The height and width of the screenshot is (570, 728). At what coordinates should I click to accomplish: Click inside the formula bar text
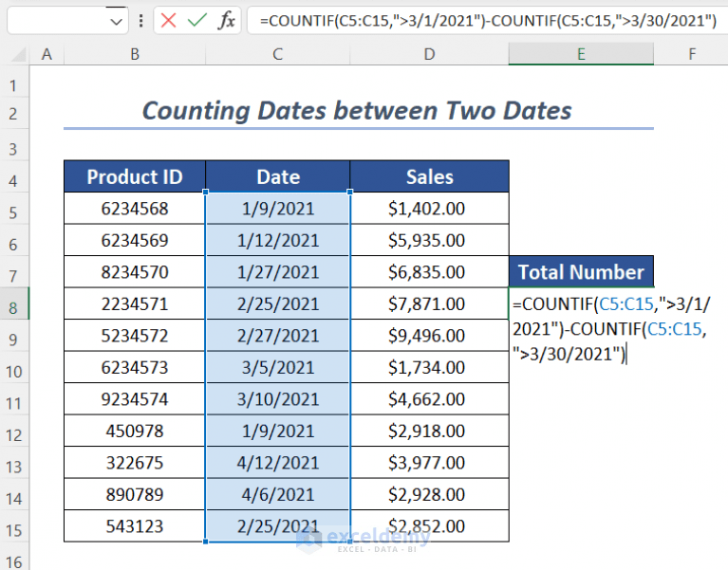click(x=488, y=21)
